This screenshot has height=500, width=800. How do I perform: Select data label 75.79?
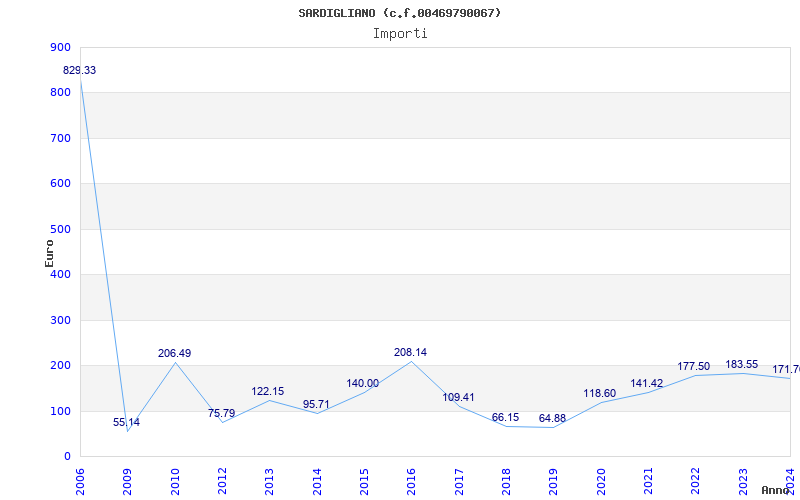tap(221, 413)
